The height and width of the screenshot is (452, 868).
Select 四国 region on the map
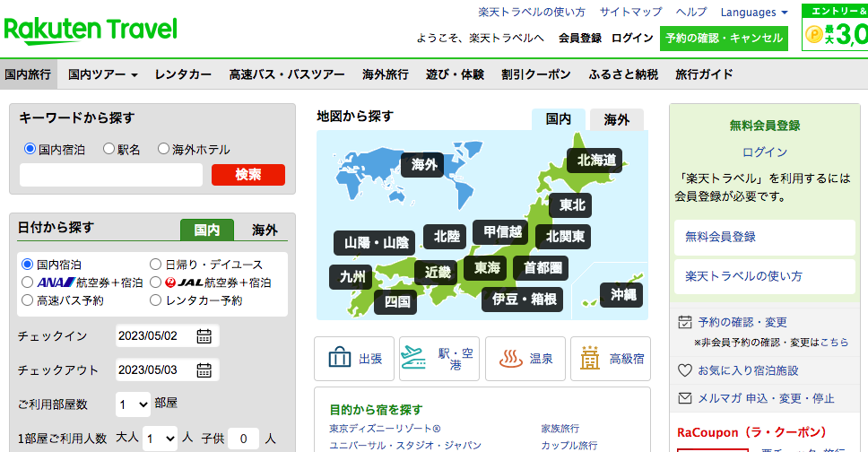(x=396, y=302)
